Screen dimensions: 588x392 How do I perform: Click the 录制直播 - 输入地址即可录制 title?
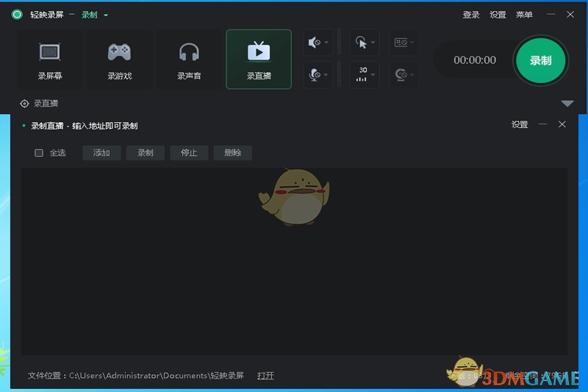pos(85,126)
